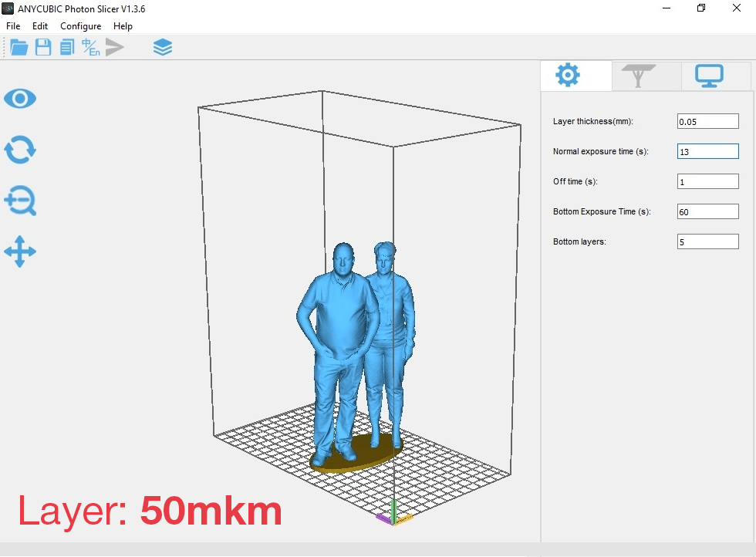Select the zoom scale tool

(20, 201)
